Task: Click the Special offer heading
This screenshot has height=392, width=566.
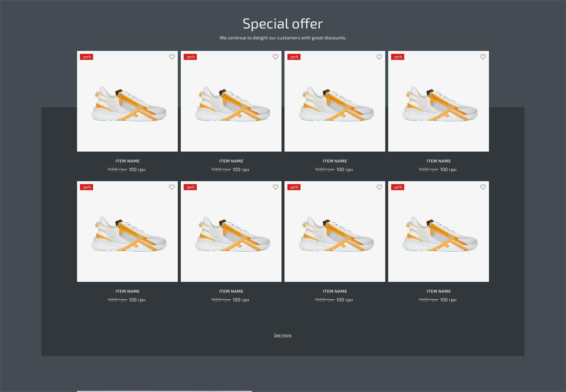Action: coord(283,24)
